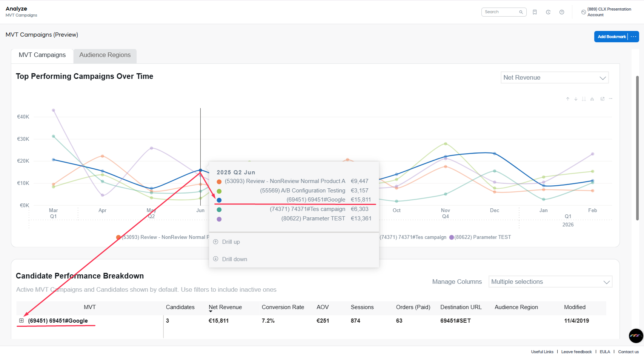This screenshot has width=644, height=357.
Task: Open the Net Revenue metric dropdown
Action: pos(554,78)
